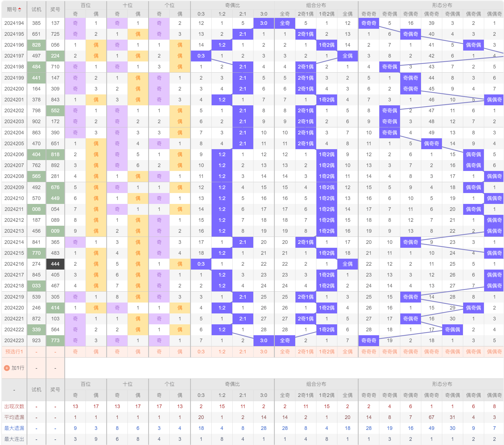Screen dimensions: 504x445
Task: Pick 0:3 in the 预选行1 row
Action: (201, 352)
